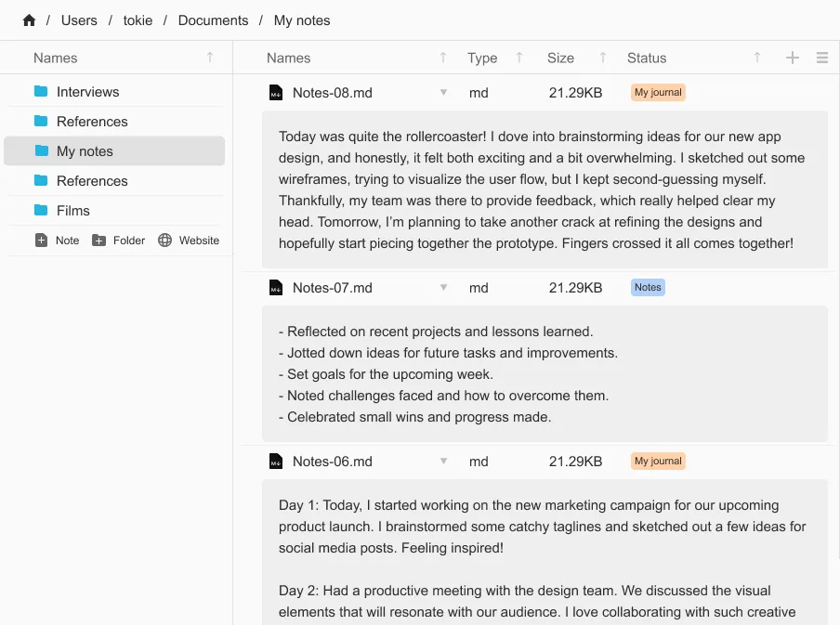Toggle sort order on Size column
Viewport: 840px width, 625px height.
pos(602,58)
